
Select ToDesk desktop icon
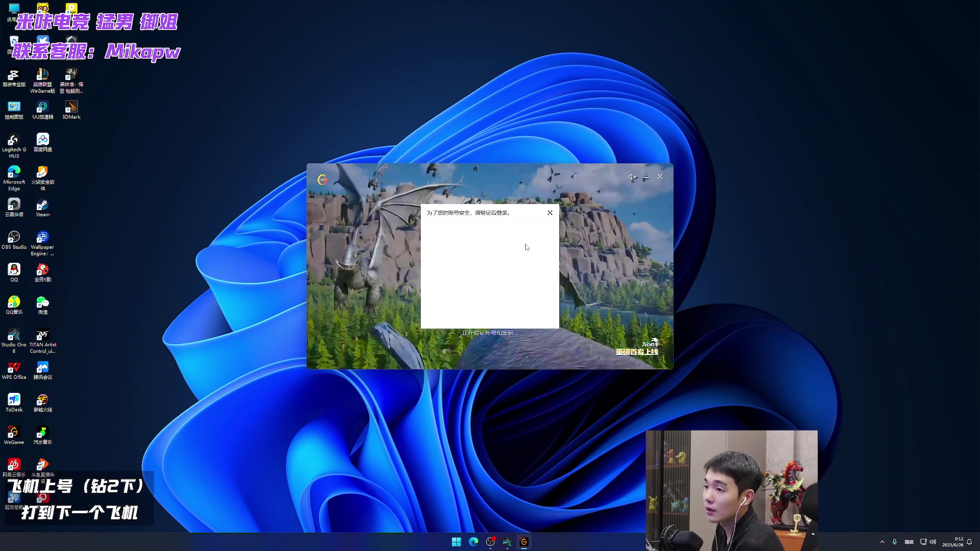[x=14, y=403]
